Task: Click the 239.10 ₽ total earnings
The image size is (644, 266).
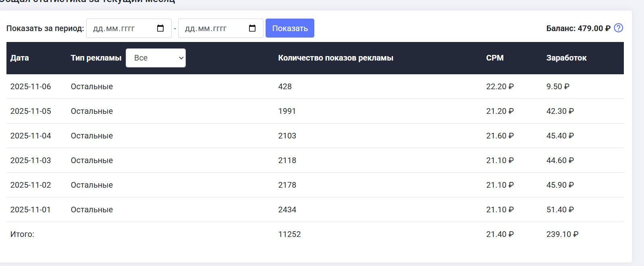Action: tap(562, 235)
